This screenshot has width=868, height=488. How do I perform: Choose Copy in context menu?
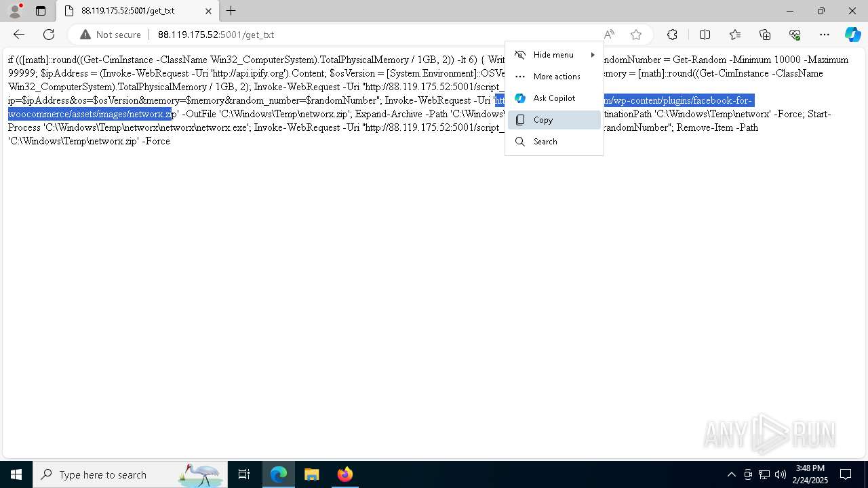554,120
